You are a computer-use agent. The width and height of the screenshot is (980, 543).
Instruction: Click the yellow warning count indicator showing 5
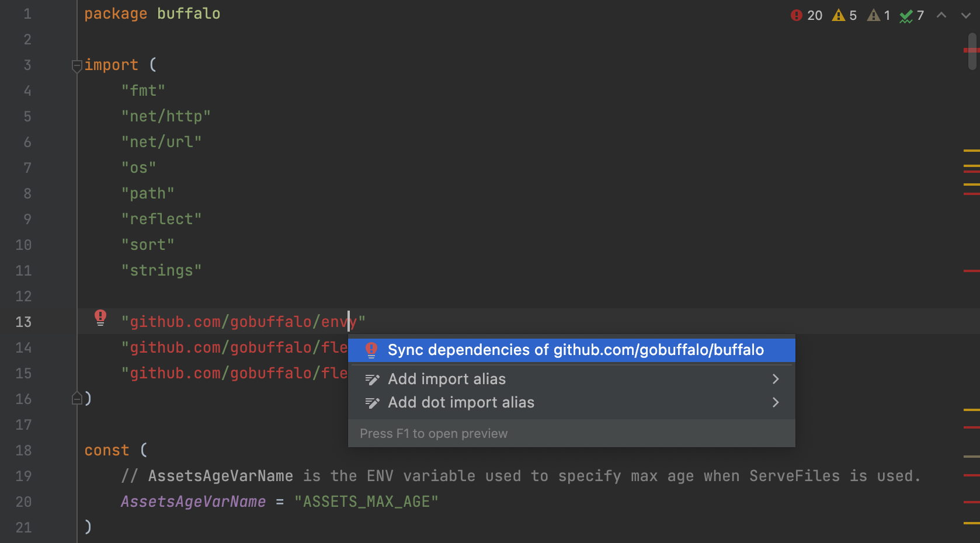coord(845,16)
